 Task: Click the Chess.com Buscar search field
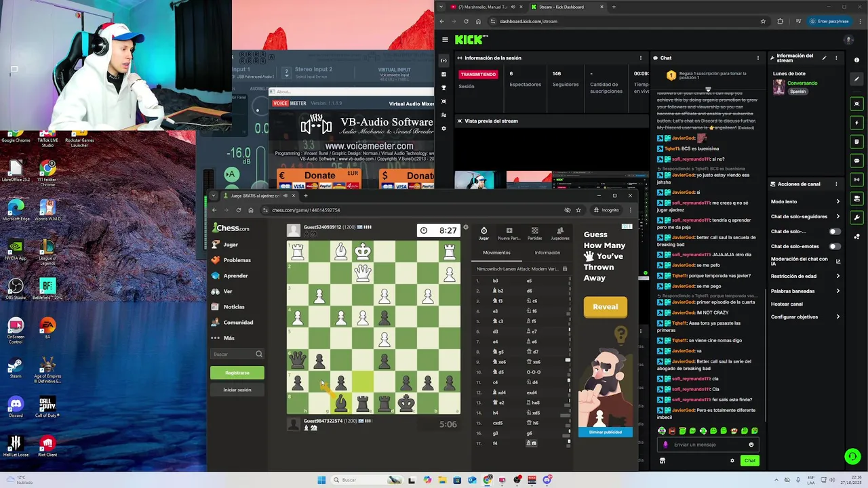pos(237,354)
